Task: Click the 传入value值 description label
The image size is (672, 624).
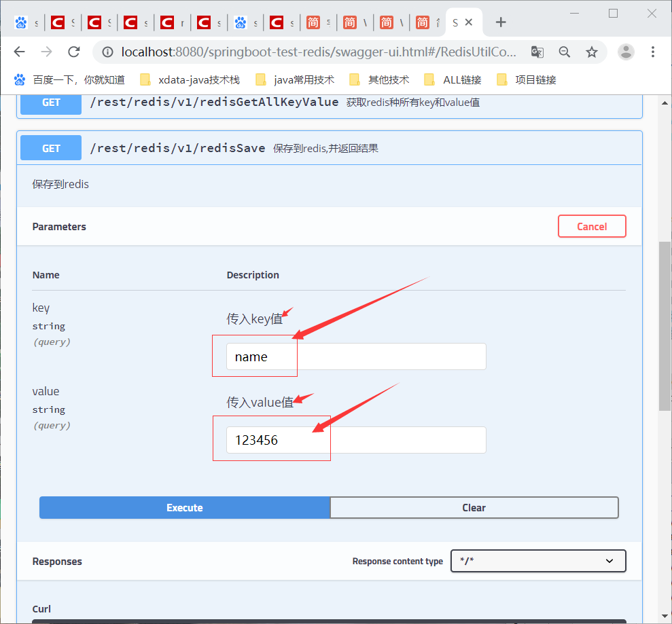Action: point(260,402)
